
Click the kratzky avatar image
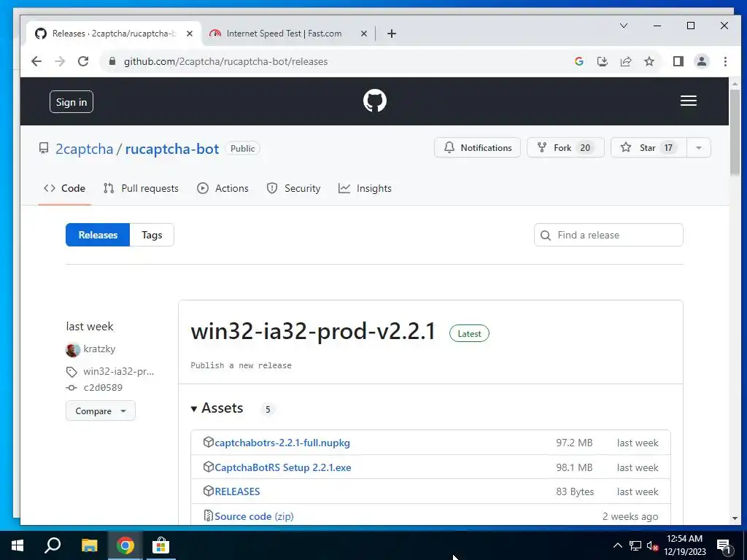(x=73, y=349)
